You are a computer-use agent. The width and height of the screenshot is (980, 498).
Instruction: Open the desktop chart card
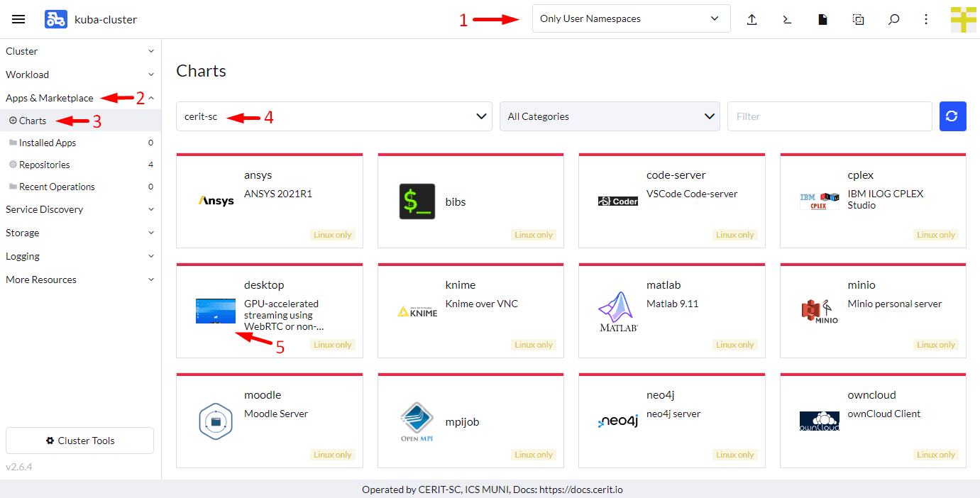(269, 310)
